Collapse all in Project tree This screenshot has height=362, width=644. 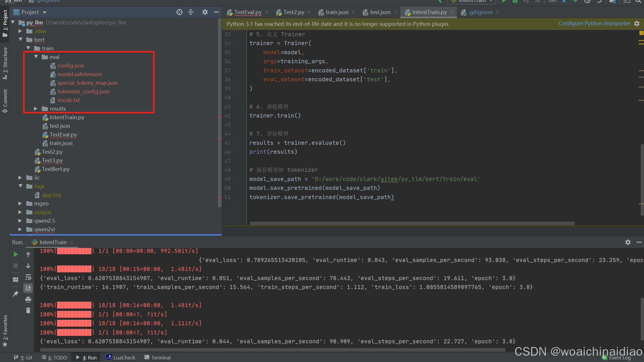tap(191, 12)
